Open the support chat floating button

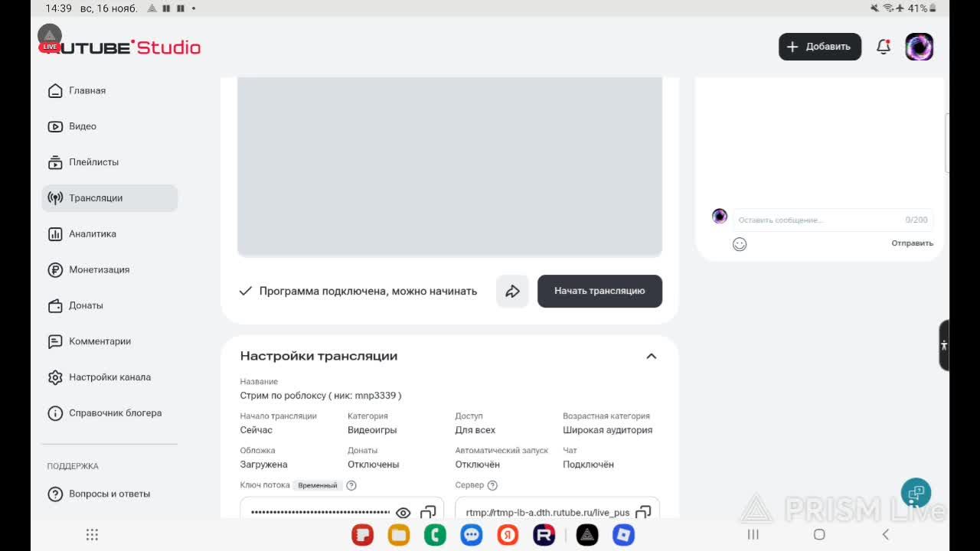coord(916,494)
